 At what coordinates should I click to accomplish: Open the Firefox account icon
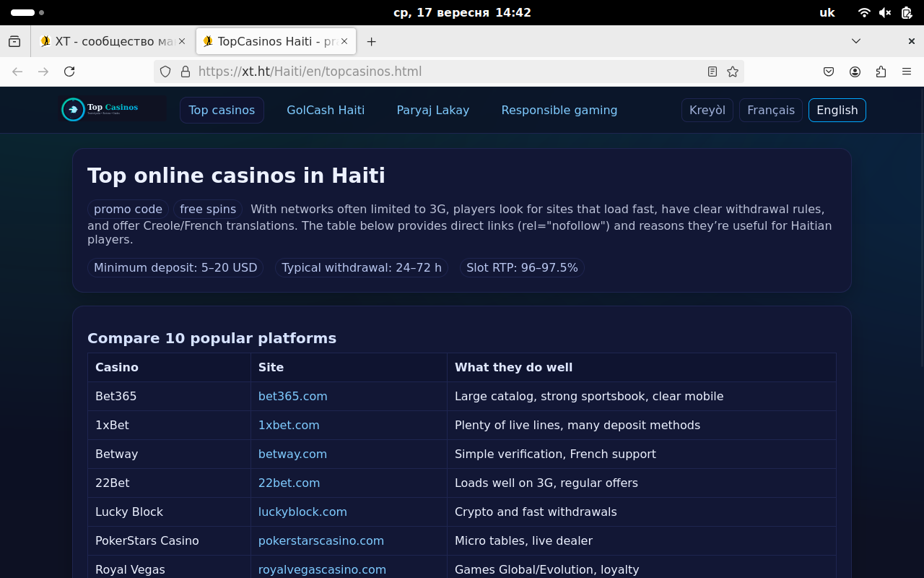[x=855, y=72]
